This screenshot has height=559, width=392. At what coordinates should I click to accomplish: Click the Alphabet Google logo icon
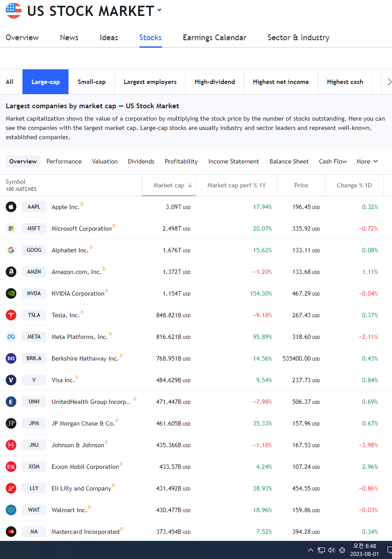(x=11, y=250)
